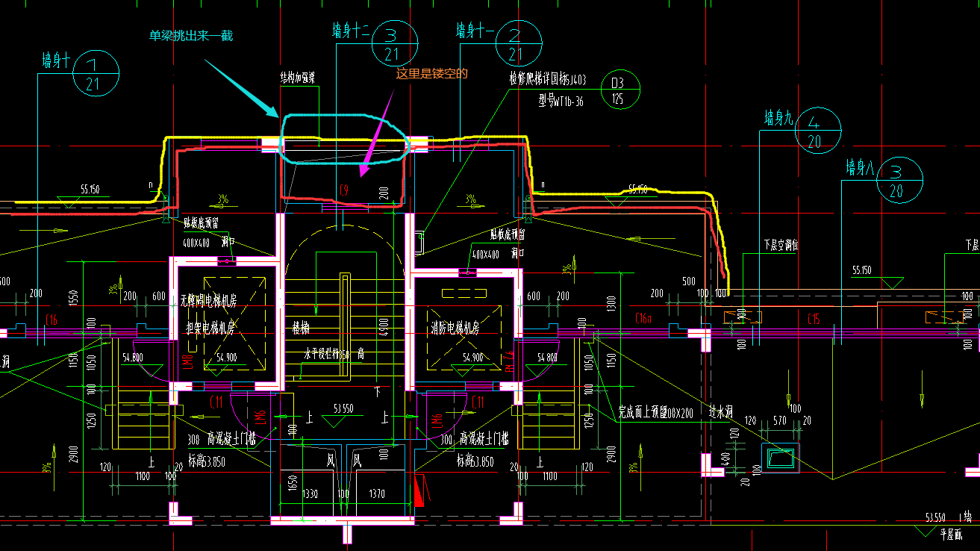This screenshot has width=980, height=551.
Task: Click the 1300 vertical dimension value
Action: (612, 304)
